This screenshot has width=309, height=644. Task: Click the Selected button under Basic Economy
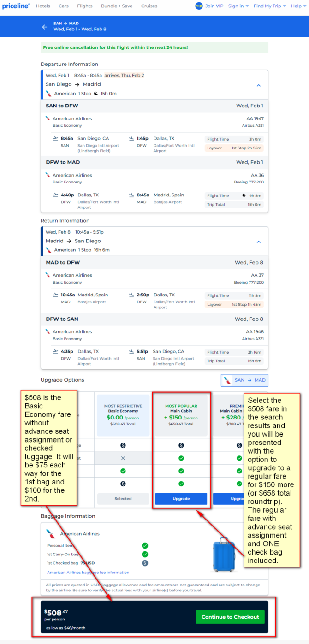[123, 499]
